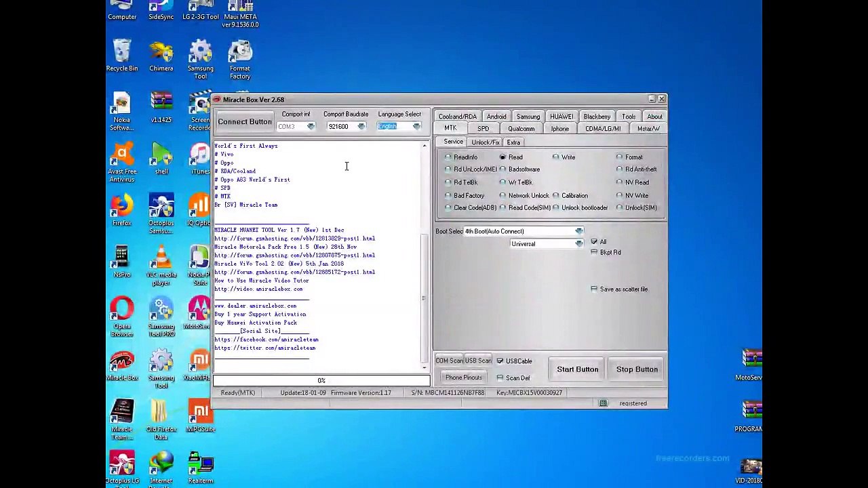868x488 pixels.
Task: Launch Avast Free Antivirus
Action: point(122,163)
